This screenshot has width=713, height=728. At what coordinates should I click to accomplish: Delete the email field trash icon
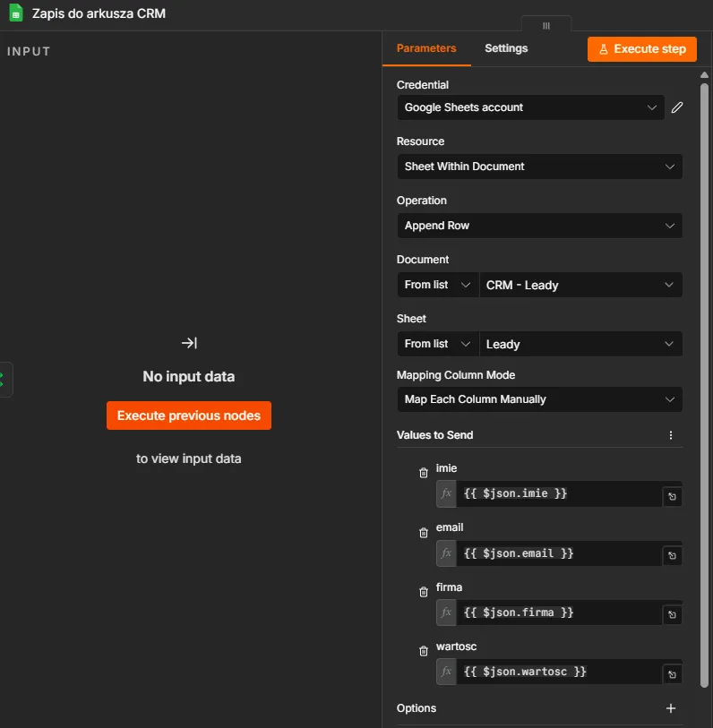(x=423, y=533)
